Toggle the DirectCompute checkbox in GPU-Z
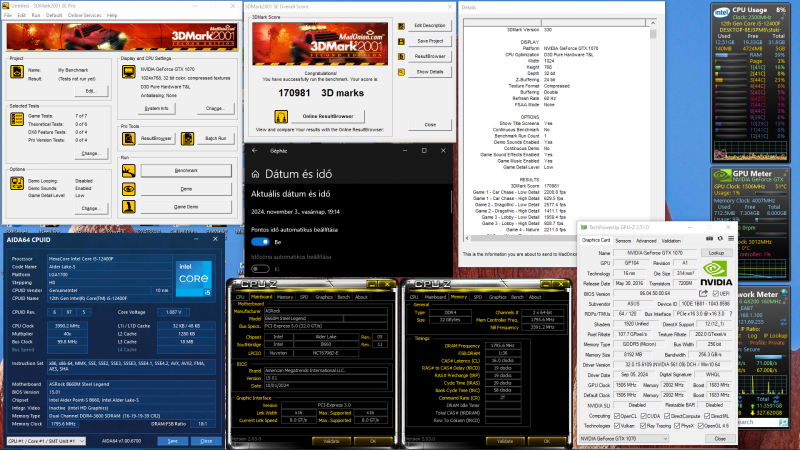The width and height of the screenshot is (800, 450). point(667,416)
